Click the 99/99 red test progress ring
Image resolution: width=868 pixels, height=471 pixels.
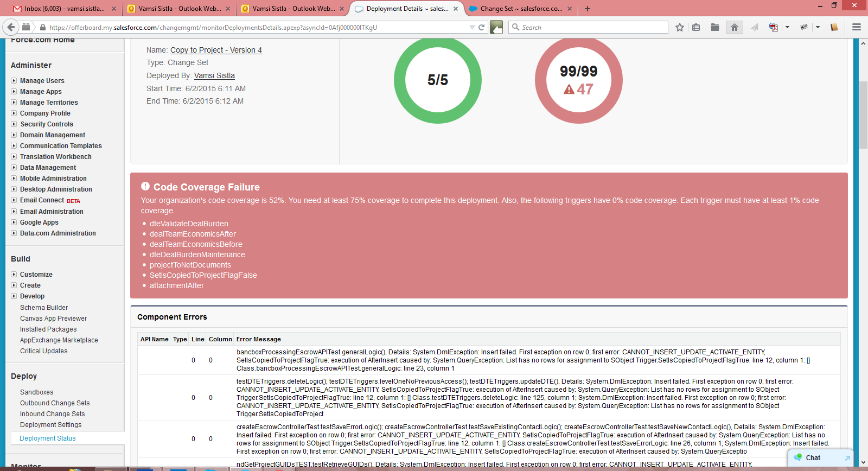point(579,80)
